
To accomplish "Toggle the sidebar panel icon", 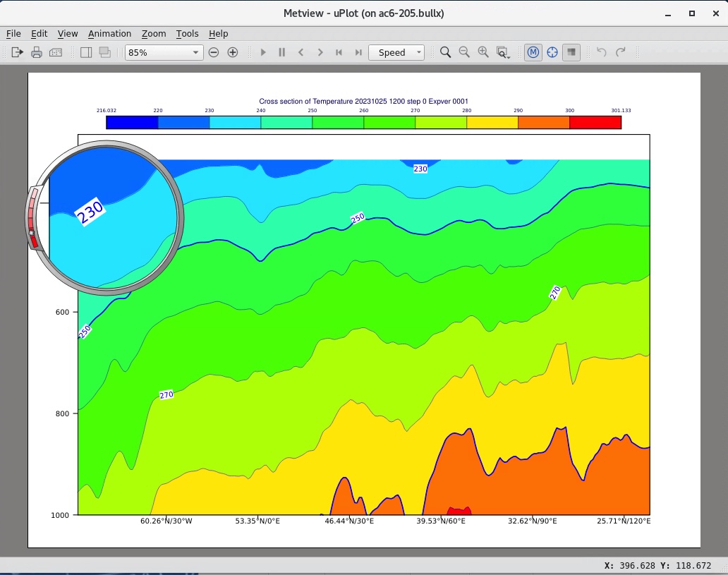I will point(86,52).
